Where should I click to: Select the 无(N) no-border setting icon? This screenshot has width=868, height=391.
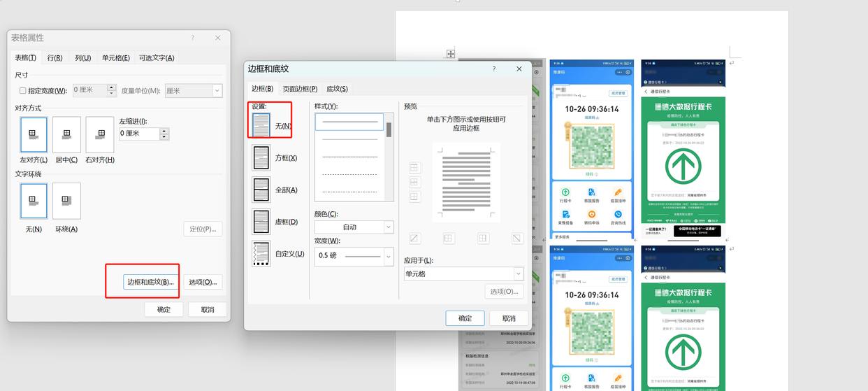pyautogui.click(x=261, y=125)
